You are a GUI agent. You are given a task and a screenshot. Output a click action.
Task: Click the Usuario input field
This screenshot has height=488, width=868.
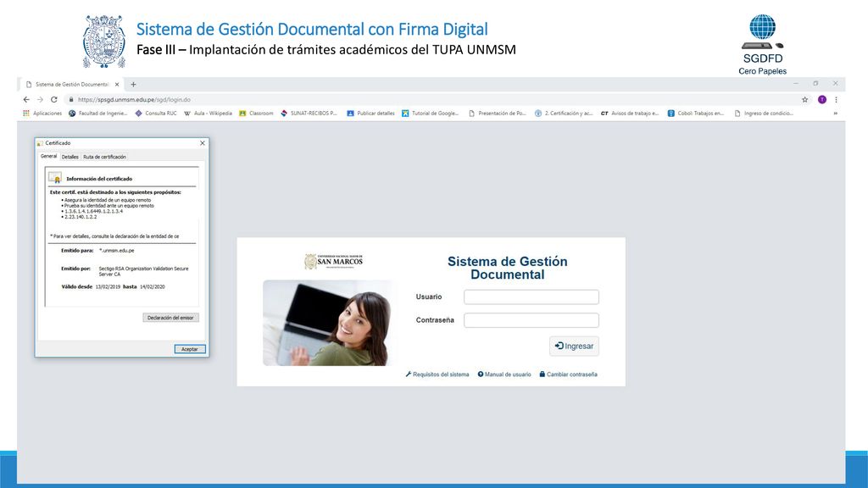tap(531, 297)
